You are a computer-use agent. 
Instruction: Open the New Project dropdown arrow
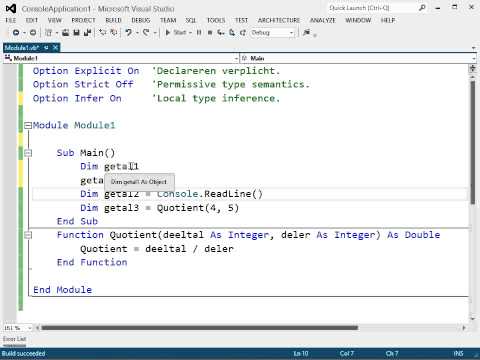[57, 33]
